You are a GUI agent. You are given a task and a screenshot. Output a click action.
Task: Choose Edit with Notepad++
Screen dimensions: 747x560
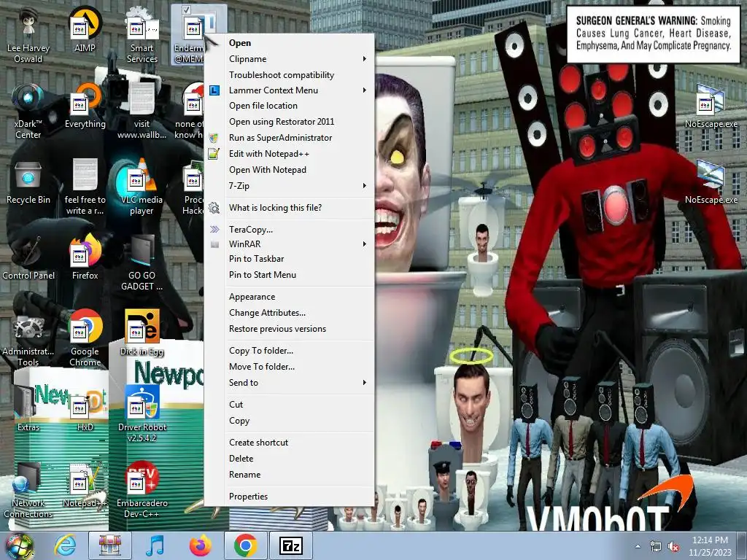pyautogui.click(x=290, y=154)
